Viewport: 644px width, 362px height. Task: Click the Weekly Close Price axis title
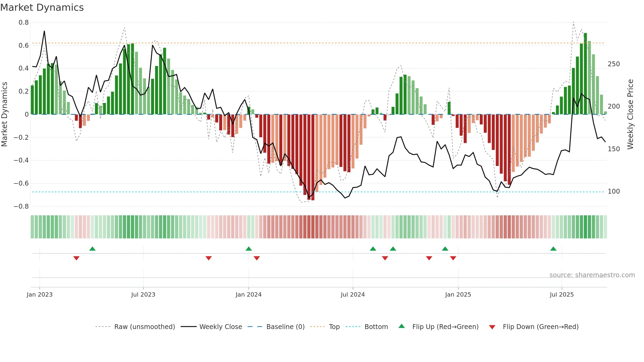(630, 114)
